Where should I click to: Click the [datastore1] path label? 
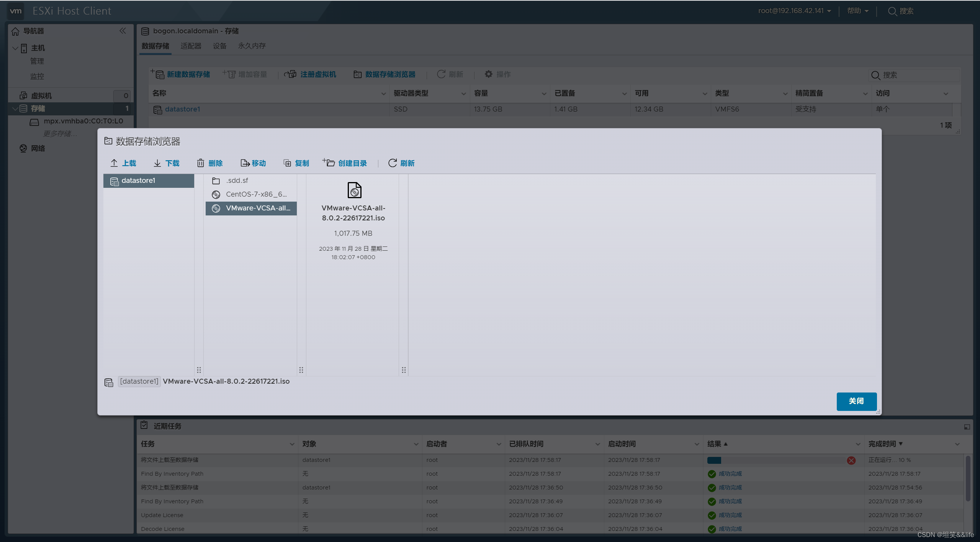[x=139, y=381]
